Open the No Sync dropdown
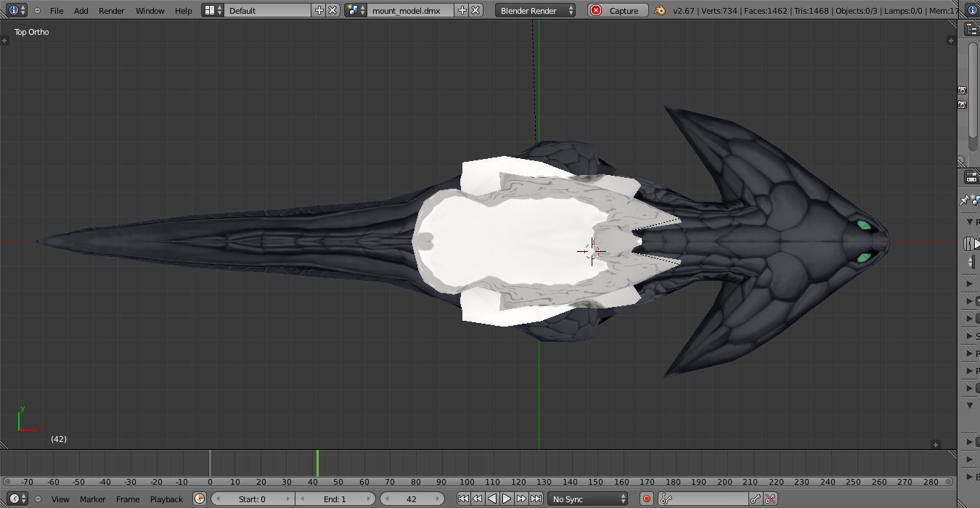Image resolution: width=980 pixels, height=508 pixels. click(x=588, y=499)
